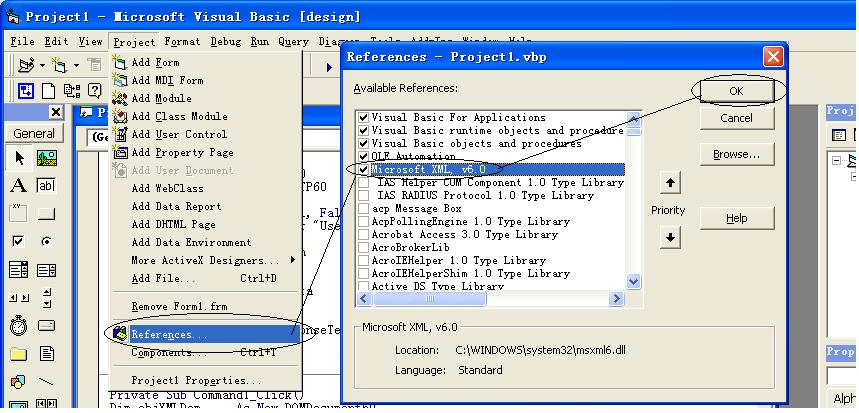The height and width of the screenshot is (413, 859).
Task: Open dropdown arrow beside Add Project icon
Action: pos(42,66)
